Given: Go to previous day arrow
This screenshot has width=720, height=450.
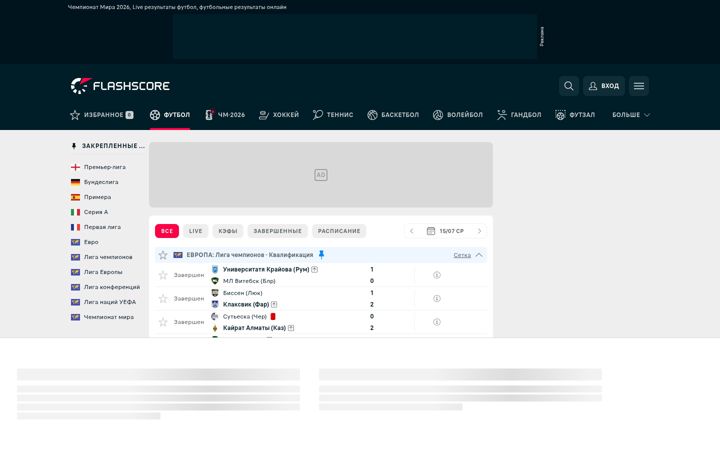Looking at the screenshot, I should click(x=412, y=231).
